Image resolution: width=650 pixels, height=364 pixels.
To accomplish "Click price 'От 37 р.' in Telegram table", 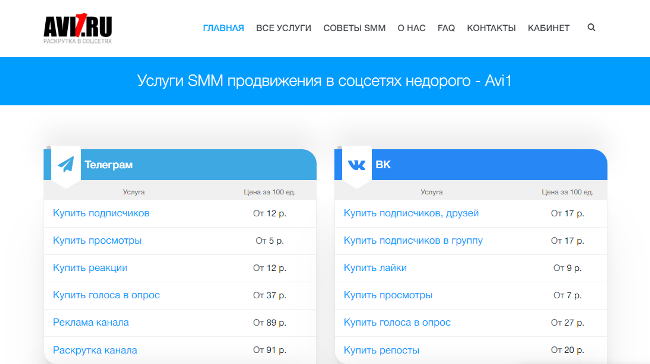I will coord(269,295).
